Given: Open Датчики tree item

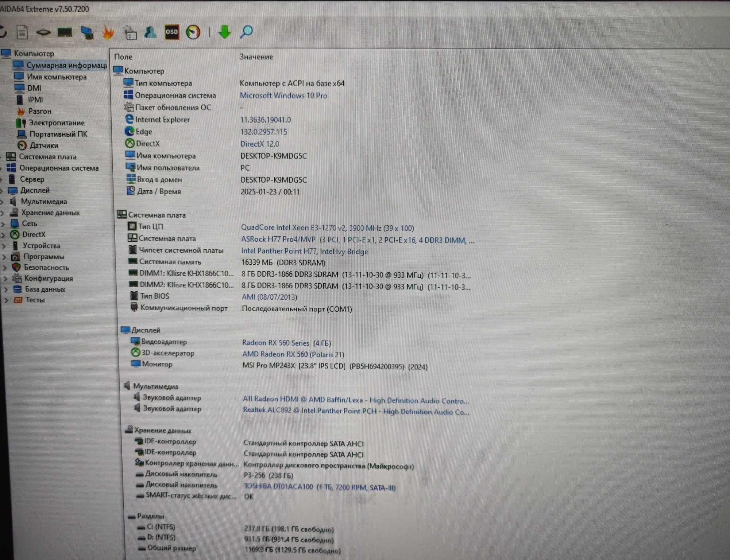Looking at the screenshot, I should pyautogui.click(x=38, y=145).
